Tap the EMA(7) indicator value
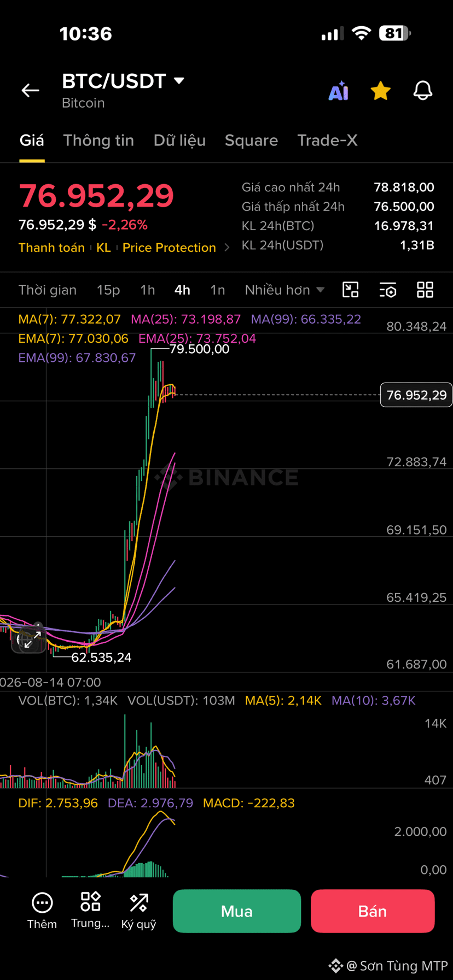453x980 pixels. click(x=73, y=339)
